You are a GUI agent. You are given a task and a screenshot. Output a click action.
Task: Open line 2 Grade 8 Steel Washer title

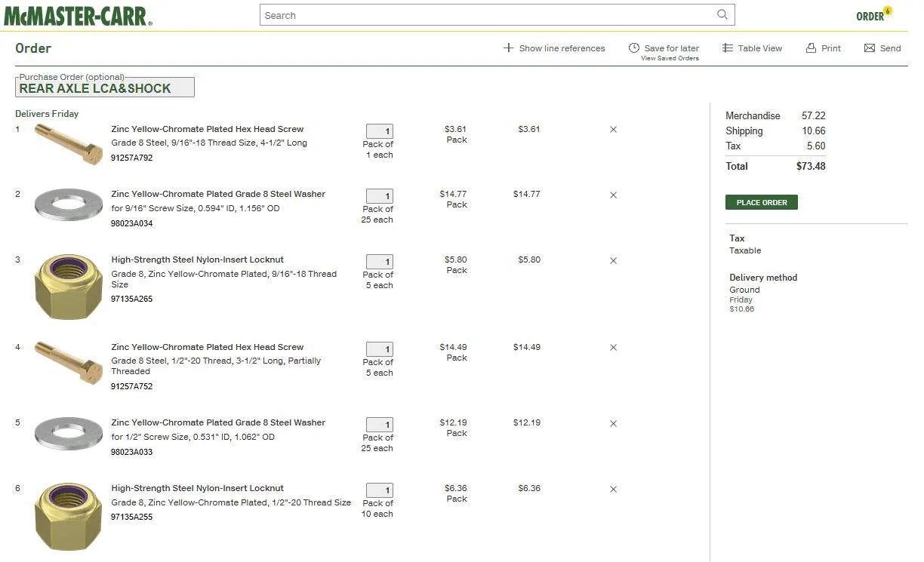pyautogui.click(x=218, y=194)
